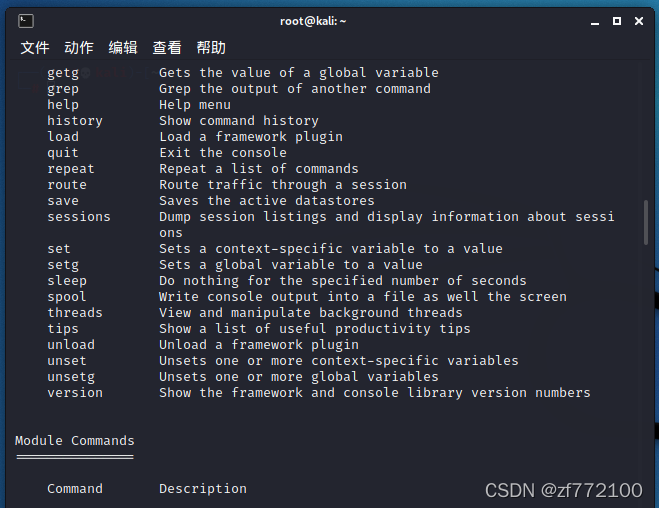
Task: Click the 'Module Commands' heading
Action: pyautogui.click(x=75, y=441)
